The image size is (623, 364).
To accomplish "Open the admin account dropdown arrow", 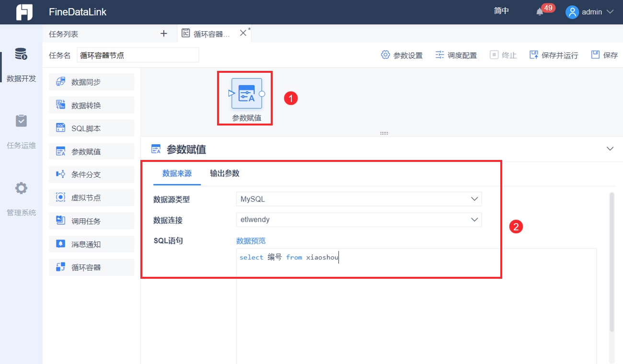I will tap(610, 12).
